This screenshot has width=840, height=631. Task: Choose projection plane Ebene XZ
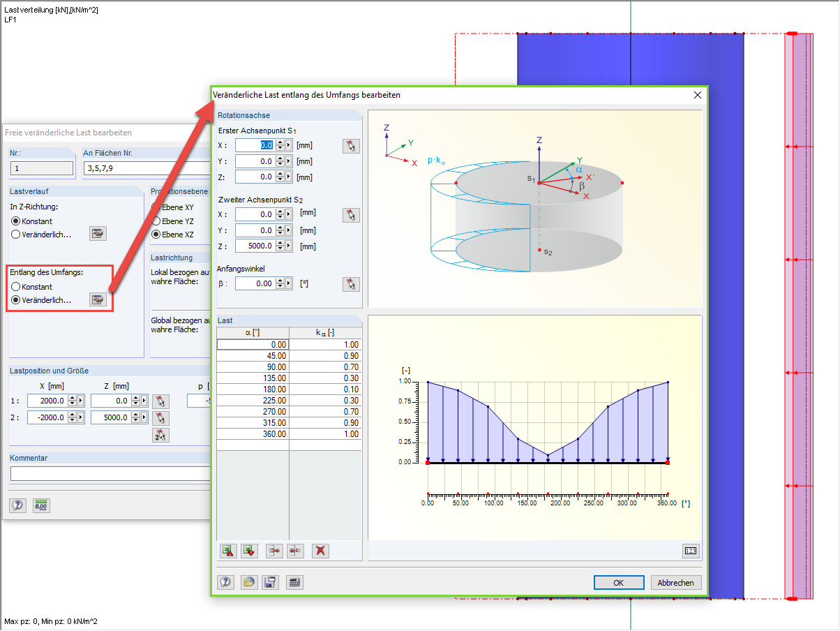tap(172, 235)
